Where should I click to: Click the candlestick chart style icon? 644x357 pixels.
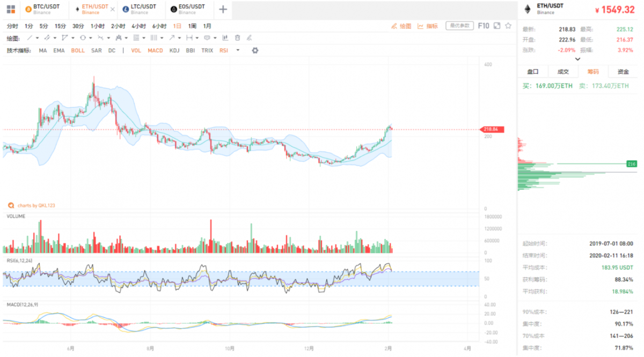click(x=224, y=38)
